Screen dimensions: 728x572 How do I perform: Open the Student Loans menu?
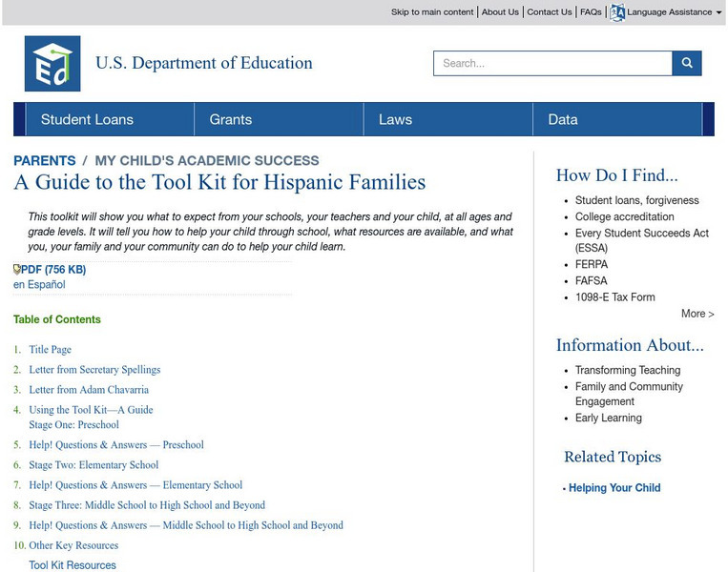tap(87, 119)
